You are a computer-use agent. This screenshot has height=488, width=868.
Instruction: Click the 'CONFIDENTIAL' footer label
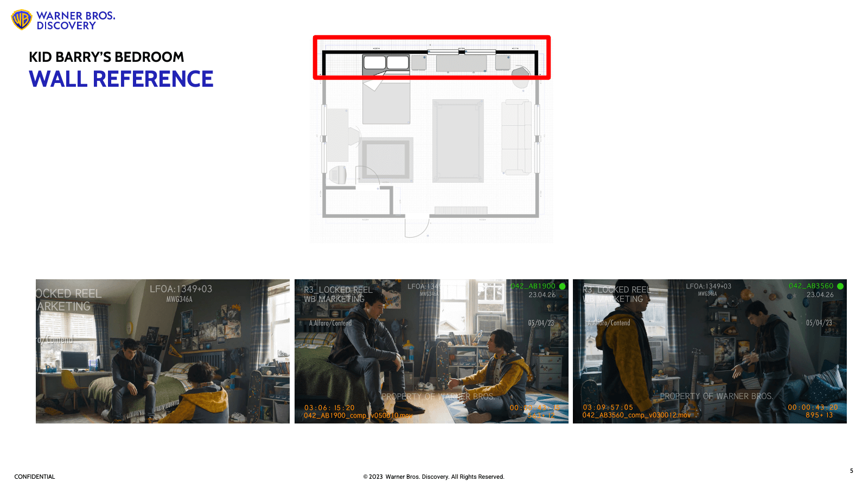pos(35,477)
